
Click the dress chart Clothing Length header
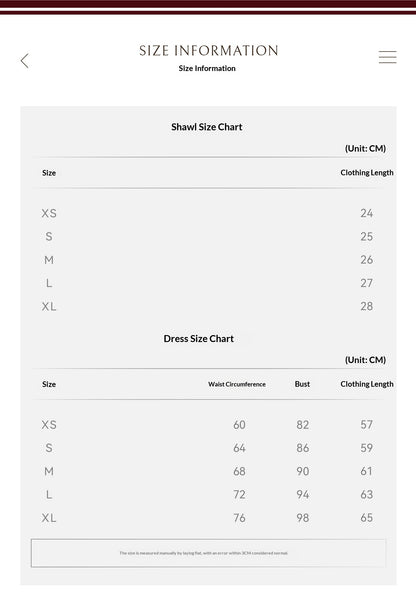[367, 384]
